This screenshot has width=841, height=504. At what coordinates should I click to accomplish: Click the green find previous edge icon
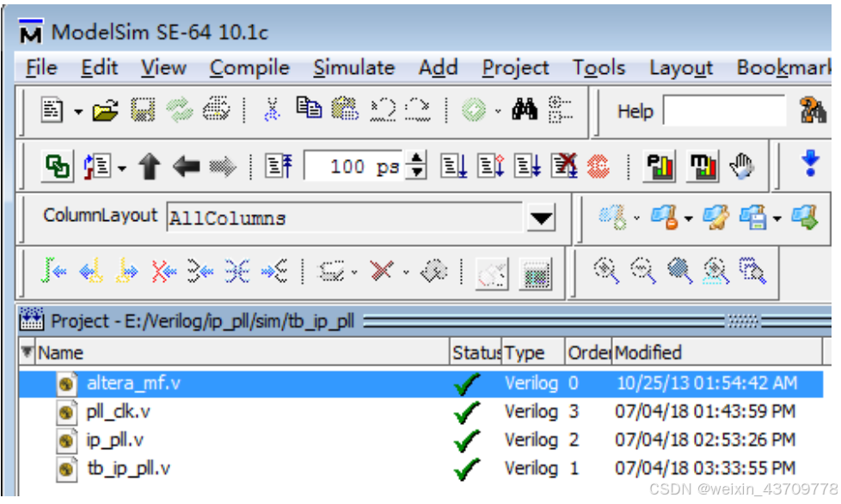coord(53,271)
